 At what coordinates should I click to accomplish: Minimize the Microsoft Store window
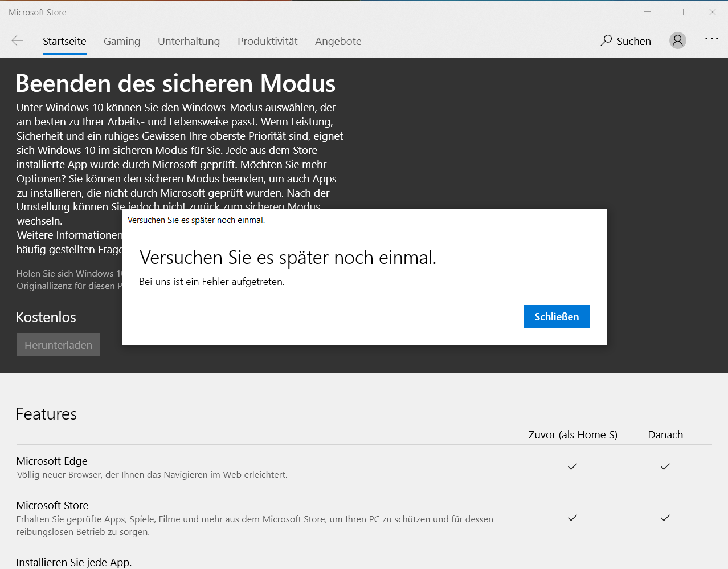pos(648,12)
